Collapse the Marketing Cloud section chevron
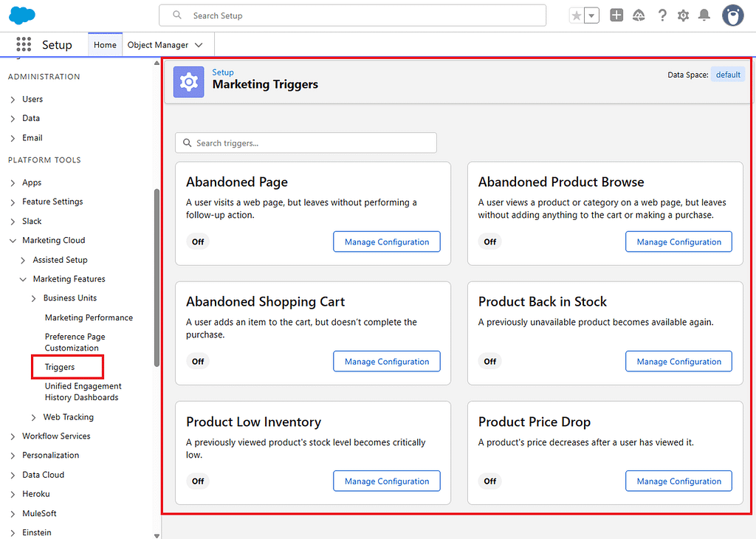756x539 pixels. (13, 241)
